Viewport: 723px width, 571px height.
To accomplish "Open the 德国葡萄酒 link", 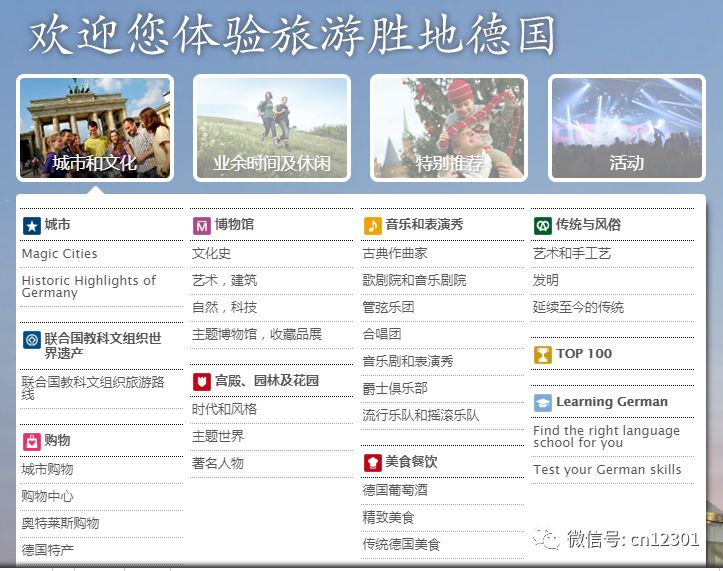I will click(395, 490).
